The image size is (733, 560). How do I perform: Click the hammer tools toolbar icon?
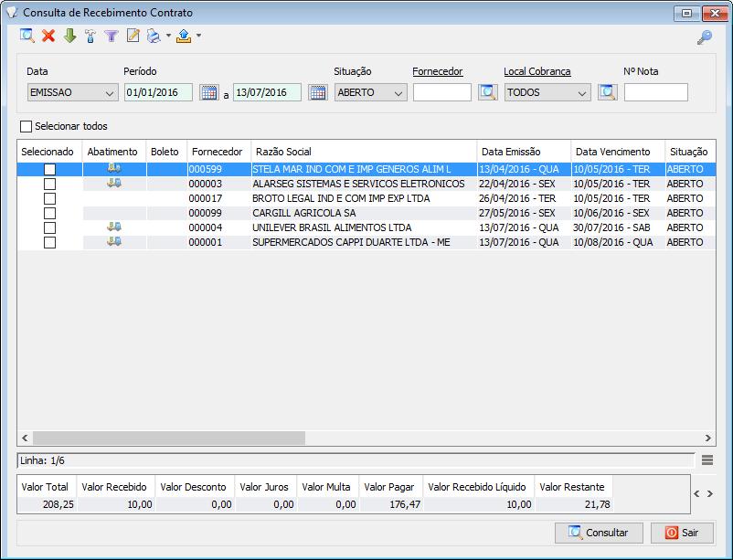point(90,36)
